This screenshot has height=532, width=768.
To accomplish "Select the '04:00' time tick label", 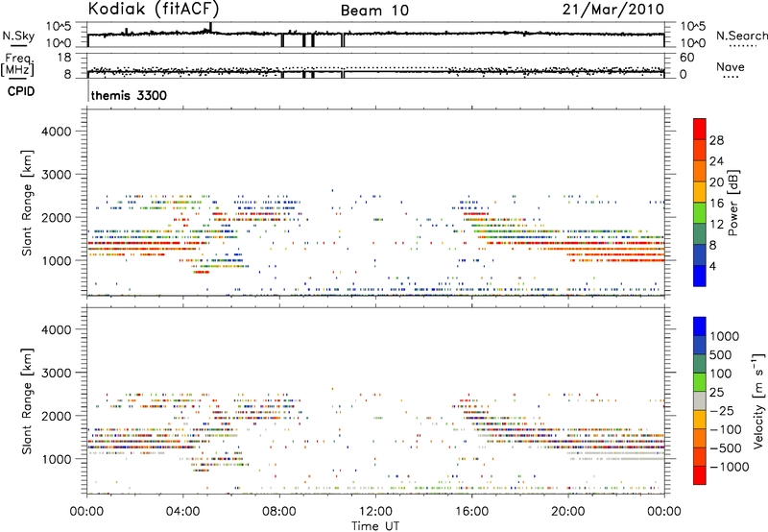I will 183,512.
